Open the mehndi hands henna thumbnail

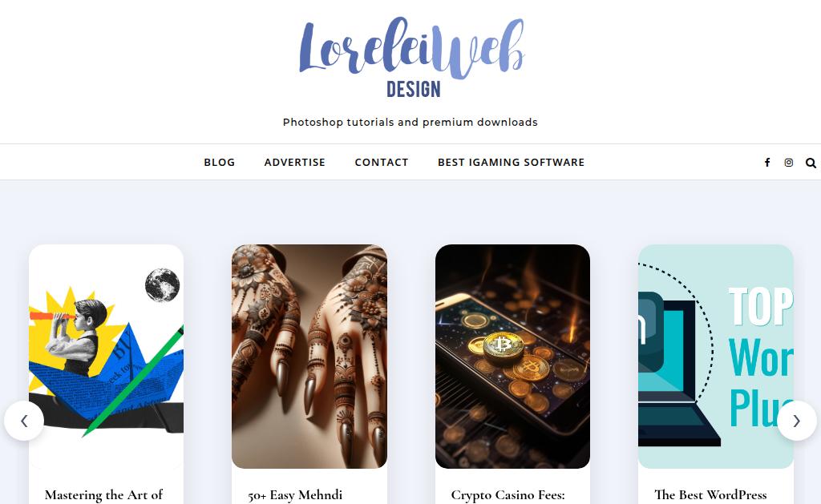309,357
